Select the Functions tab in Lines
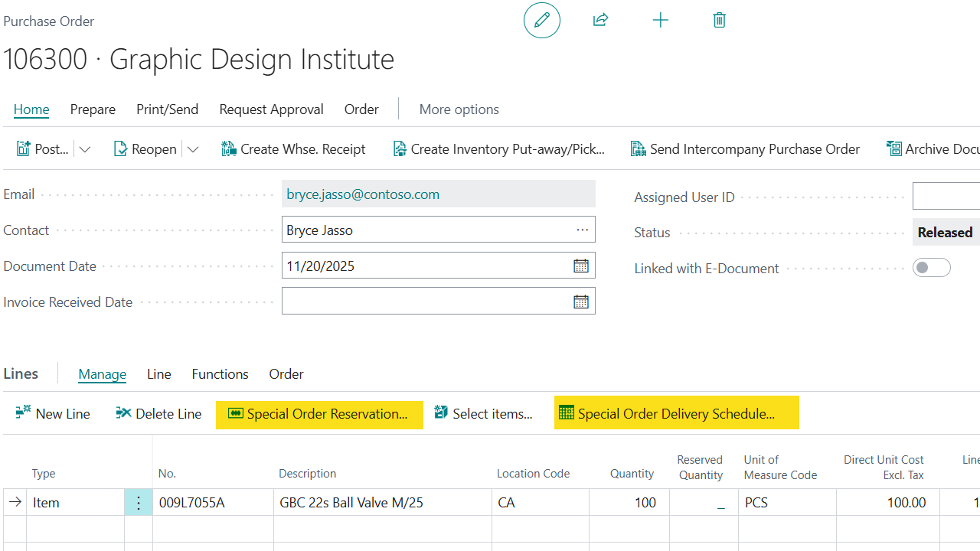The image size is (980, 551). coord(220,374)
